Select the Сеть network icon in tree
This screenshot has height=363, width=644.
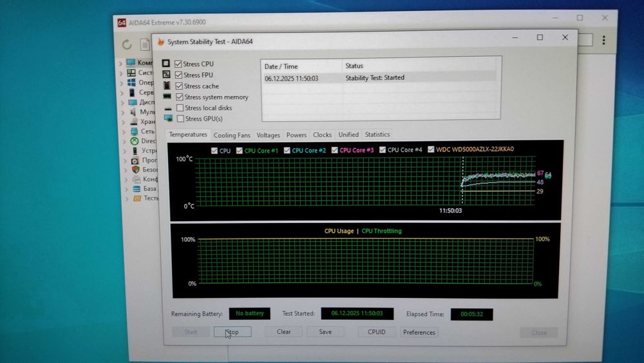(134, 131)
